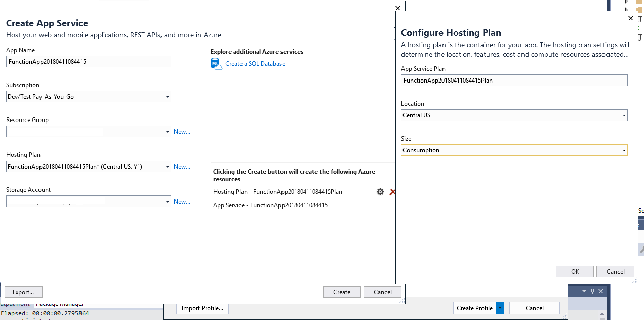
Task: Cancel the publish profile dialog
Action: (x=535, y=308)
